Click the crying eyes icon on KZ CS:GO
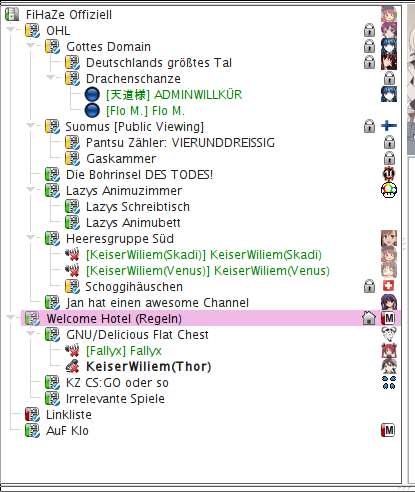 [389, 382]
